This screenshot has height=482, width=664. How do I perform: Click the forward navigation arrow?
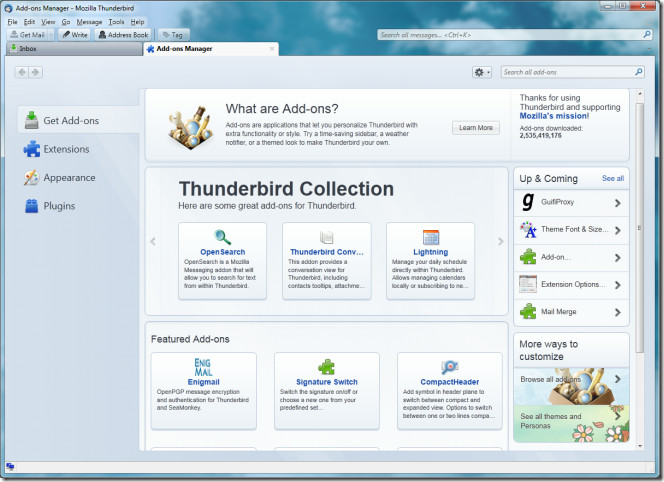click(x=36, y=72)
